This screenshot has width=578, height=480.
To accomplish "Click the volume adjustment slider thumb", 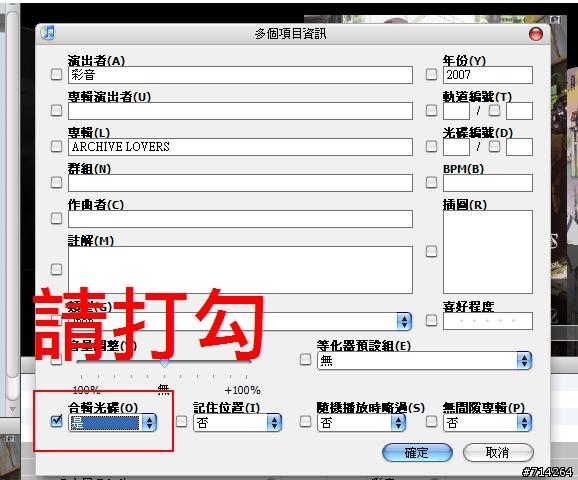I will 164,363.
